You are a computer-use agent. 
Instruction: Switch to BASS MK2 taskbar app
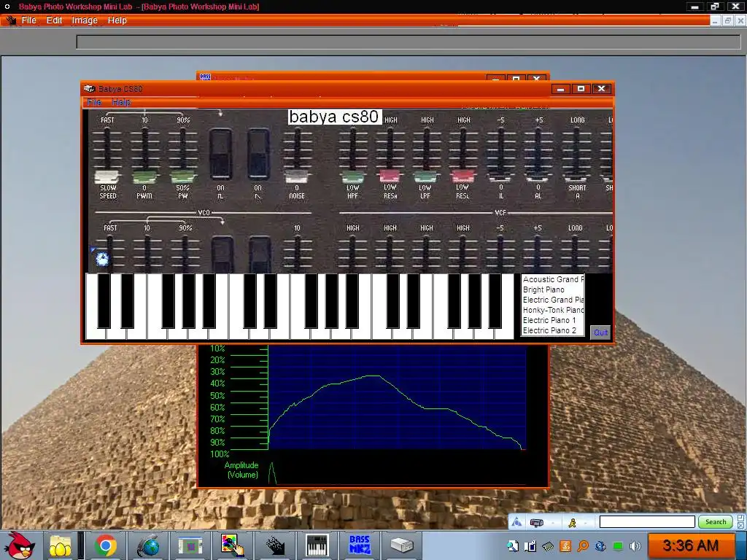[360, 545]
